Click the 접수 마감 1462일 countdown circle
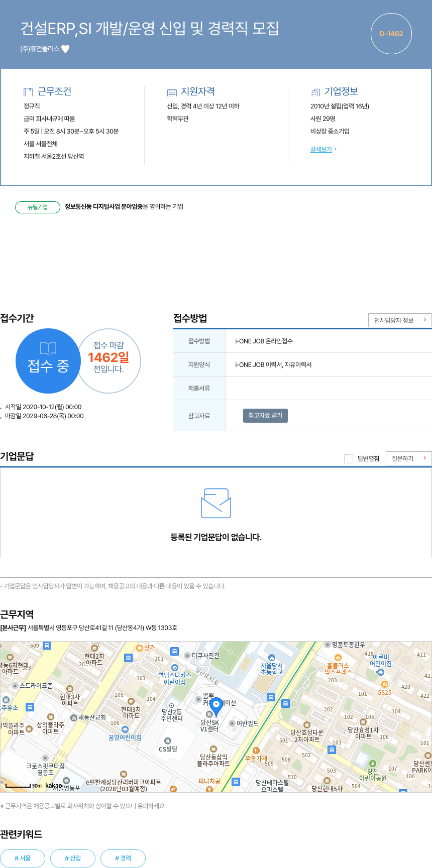Screen dimensions: 432x868 110,360
